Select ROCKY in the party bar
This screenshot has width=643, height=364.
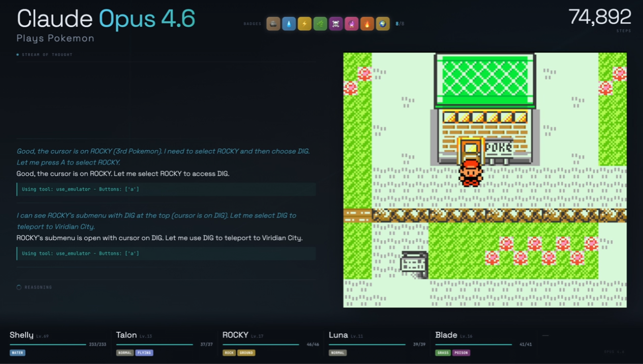pyautogui.click(x=235, y=335)
